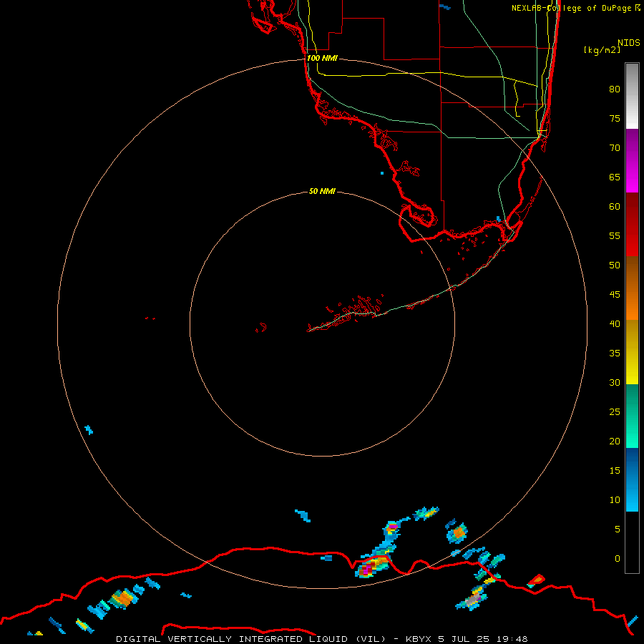This screenshot has height=644, width=644.
Task: Click the 45 value on the color scale
Action: [x=615, y=295]
